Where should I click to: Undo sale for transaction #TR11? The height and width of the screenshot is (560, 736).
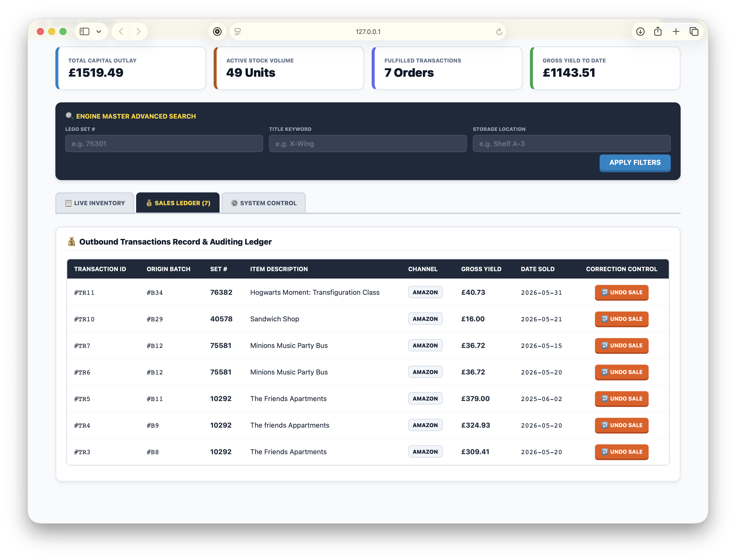[622, 292]
